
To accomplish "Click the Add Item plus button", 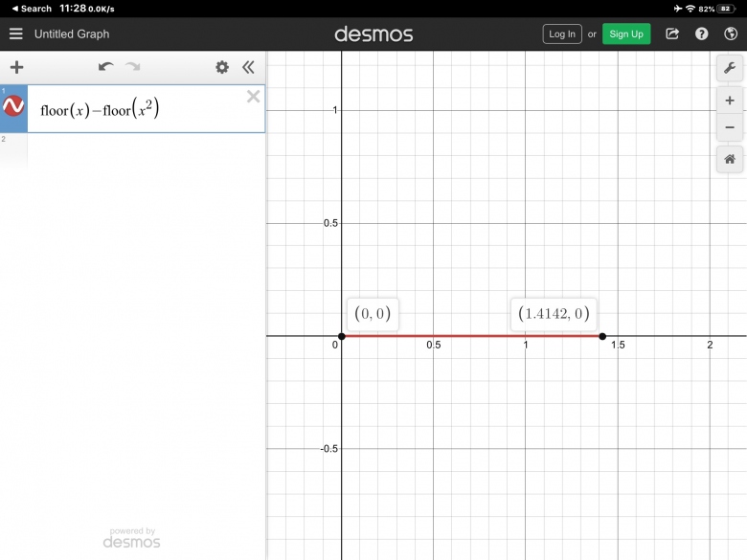I will [16, 67].
